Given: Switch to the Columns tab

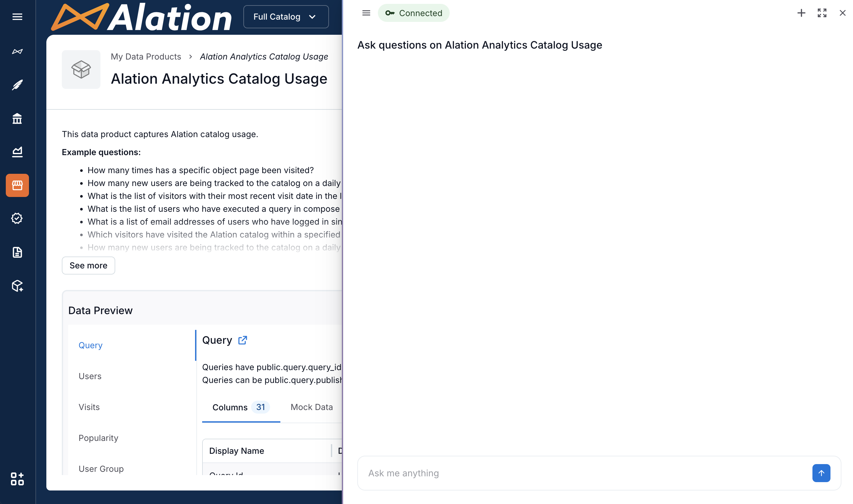Looking at the screenshot, I should tap(230, 407).
